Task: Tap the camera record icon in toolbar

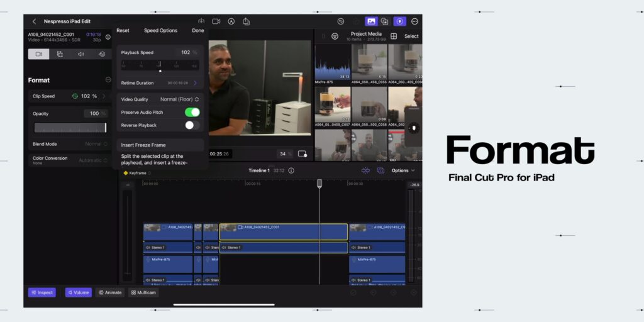Action: pyautogui.click(x=216, y=21)
